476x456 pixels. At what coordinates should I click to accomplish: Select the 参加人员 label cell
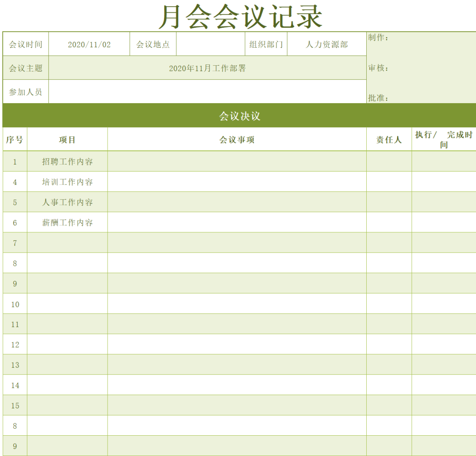26,91
